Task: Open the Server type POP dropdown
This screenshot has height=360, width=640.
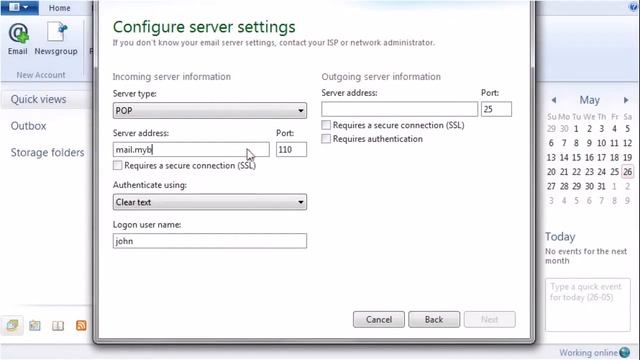Action: [x=209, y=111]
